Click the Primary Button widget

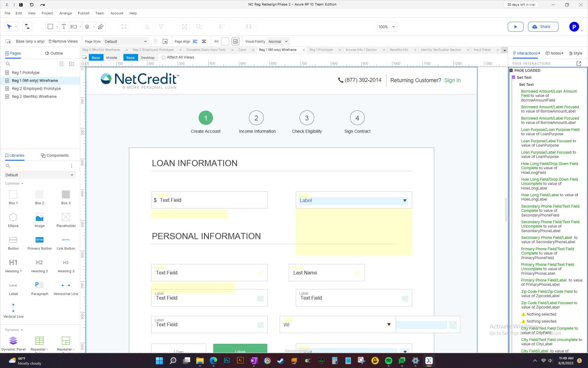coord(40,243)
